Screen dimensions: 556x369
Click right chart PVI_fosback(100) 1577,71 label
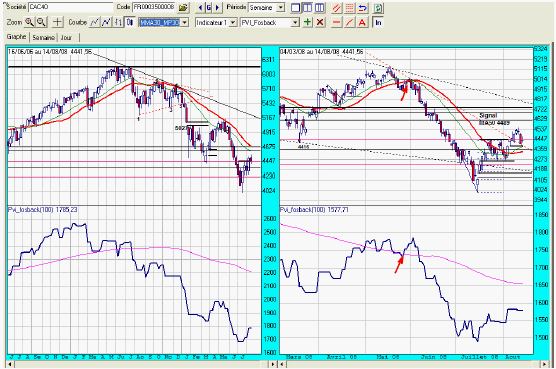pyautogui.click(x=314, y=209)
